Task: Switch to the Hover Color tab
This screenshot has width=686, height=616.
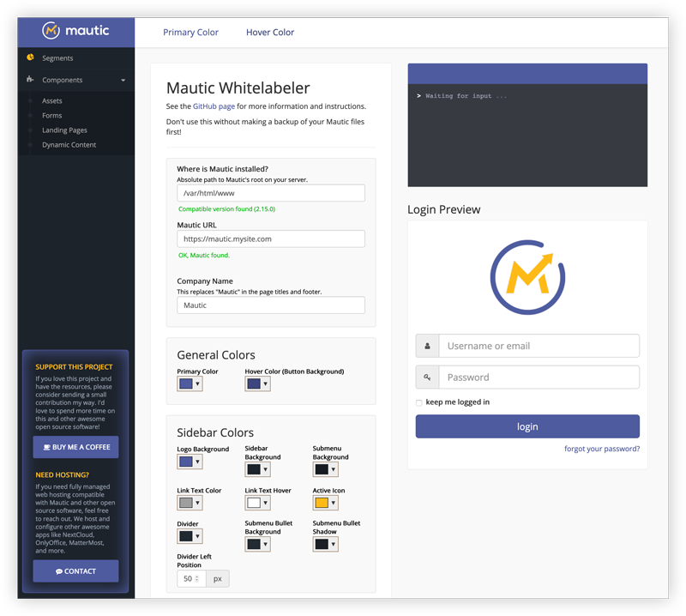Action: [270, 33]
